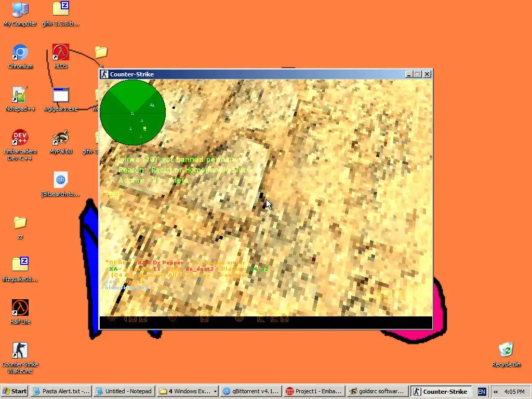Select the HLDS desktop shortcut
This screenshot has width=532, height=399.
[x=61, y=56]
